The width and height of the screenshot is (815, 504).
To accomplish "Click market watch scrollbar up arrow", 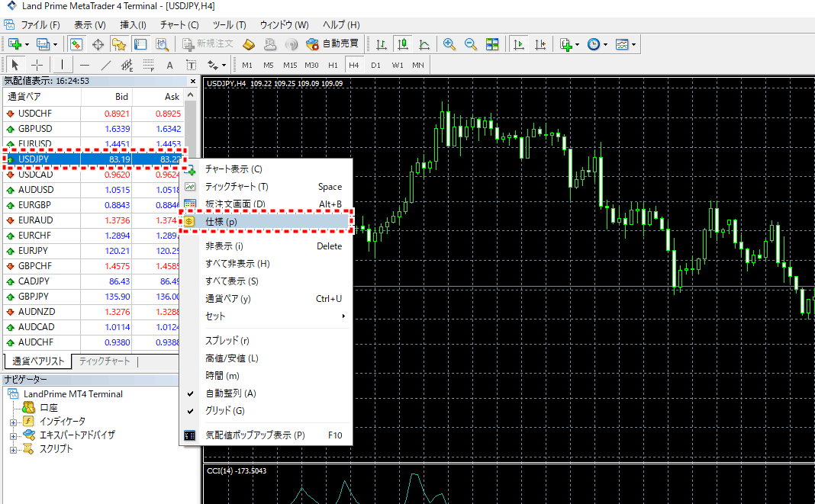I will tap(191, 95).
